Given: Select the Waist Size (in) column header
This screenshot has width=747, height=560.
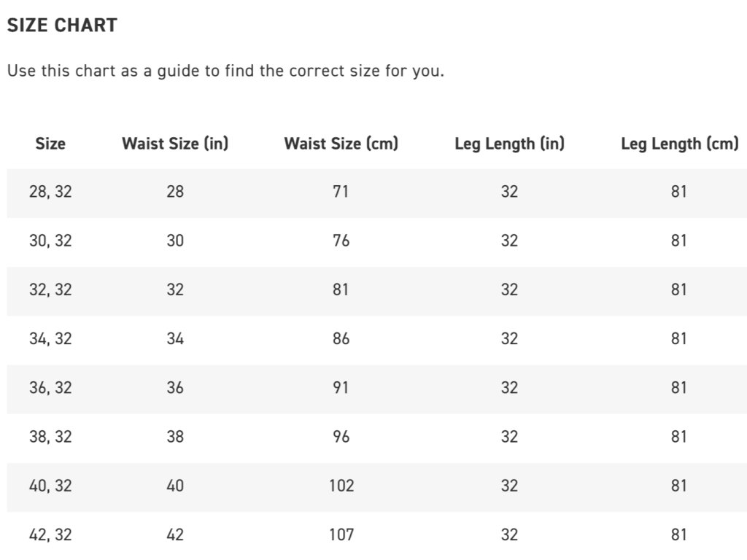Looking at the screenshot, I should pos(175,144).
